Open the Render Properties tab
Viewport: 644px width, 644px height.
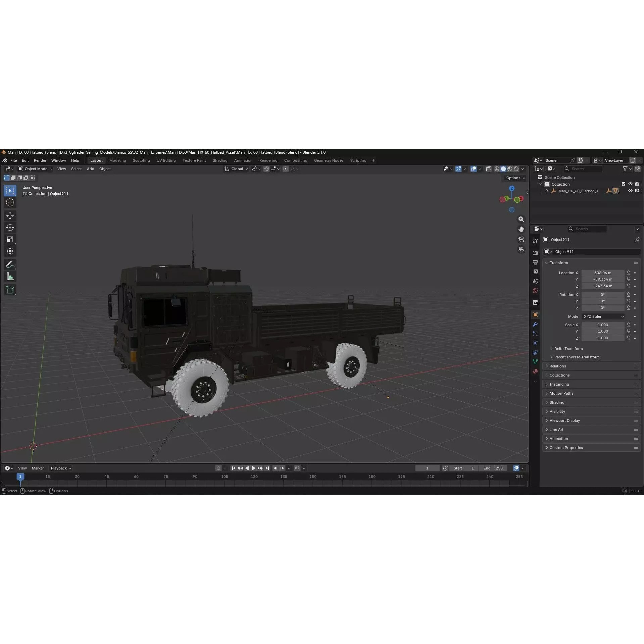(x=535, y=253)
